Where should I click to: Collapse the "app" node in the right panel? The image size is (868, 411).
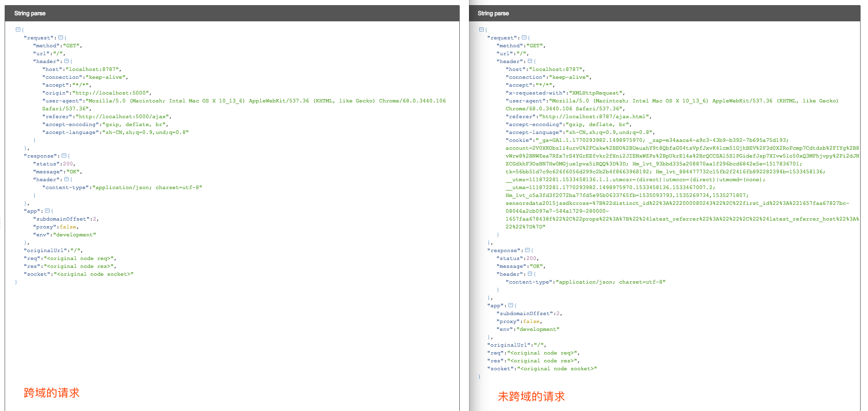[510, 305]
